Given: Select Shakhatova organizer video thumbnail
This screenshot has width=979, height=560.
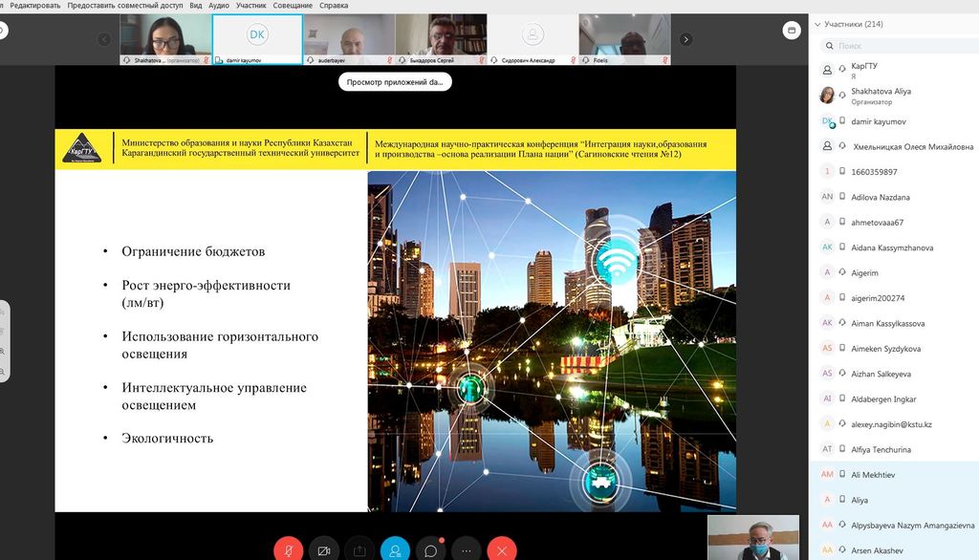Looking at the screenshot, I should click(x=165, y=39).
